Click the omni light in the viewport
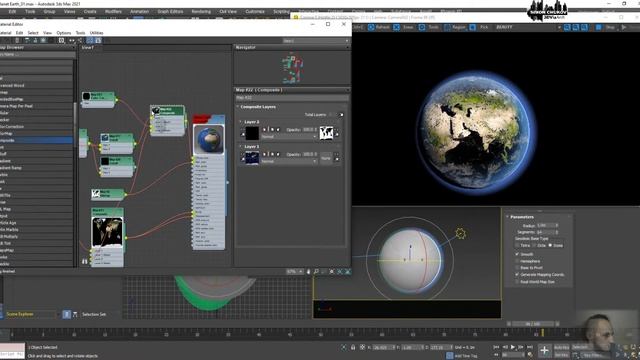The height and width of the screenshot is (360, 640). [460, 233]
